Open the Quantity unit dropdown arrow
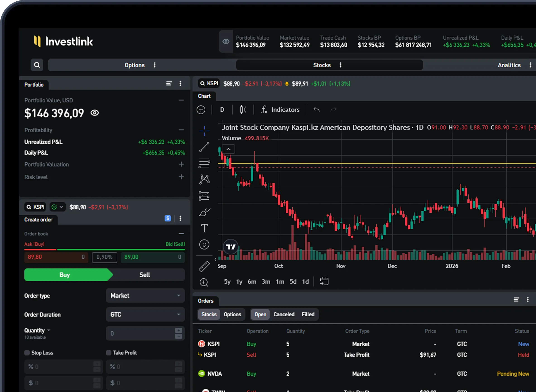Viewport: 536px width, 392px height. (49, 330)
